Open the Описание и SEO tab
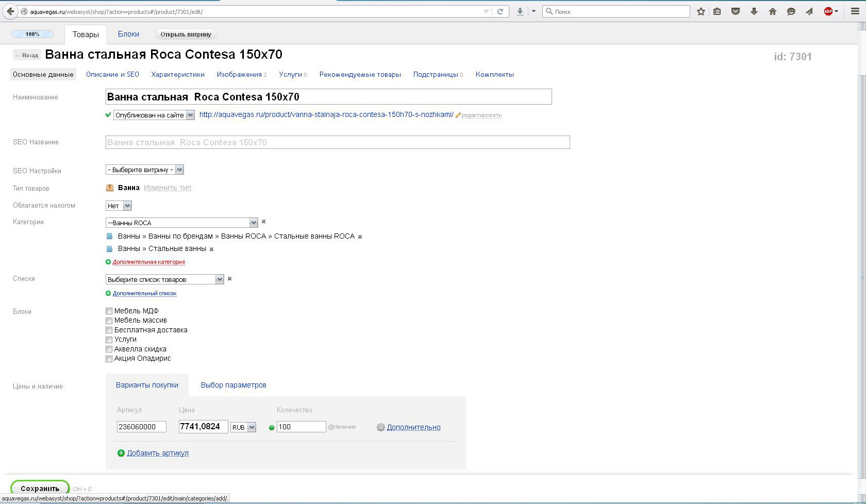The width and height of the screenshot is (866, 504). (112, 75)
